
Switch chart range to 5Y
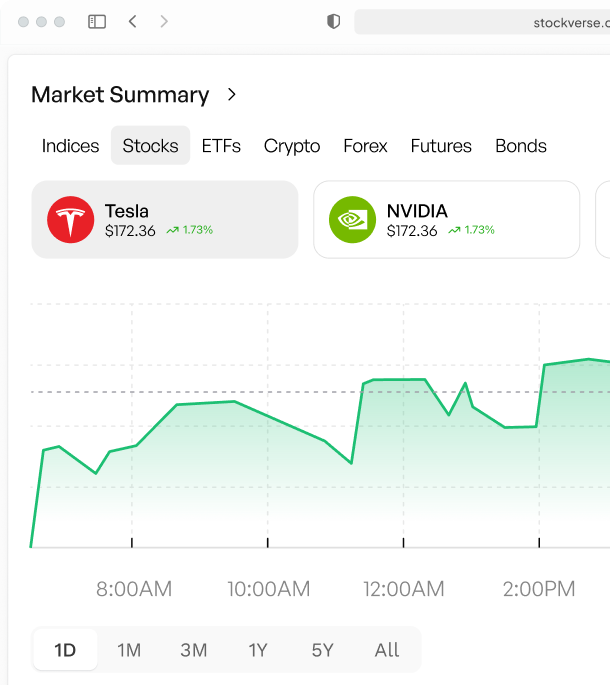click(322, 650)
